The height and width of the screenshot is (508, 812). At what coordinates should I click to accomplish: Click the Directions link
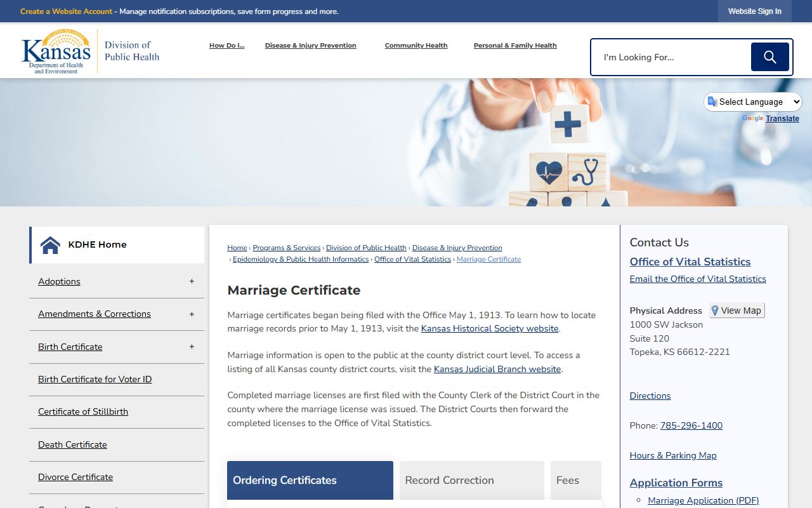[650, 396]
